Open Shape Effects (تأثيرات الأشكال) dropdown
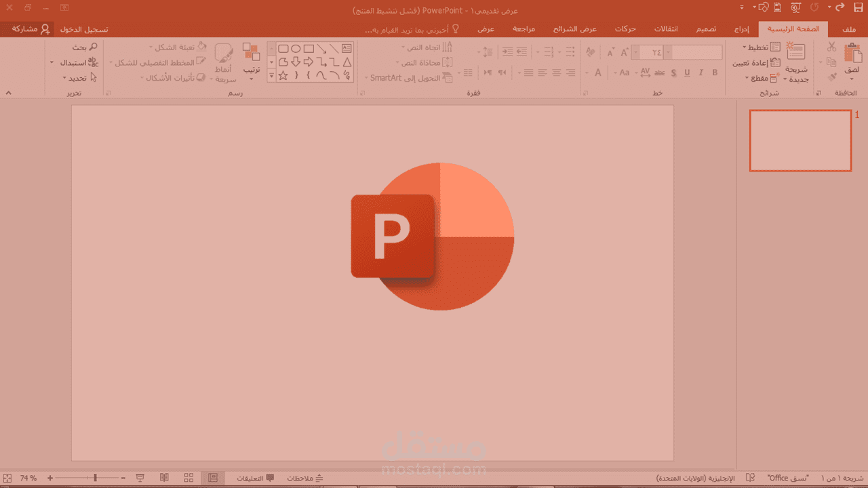The image size is (868, 488). click(172, 77)
